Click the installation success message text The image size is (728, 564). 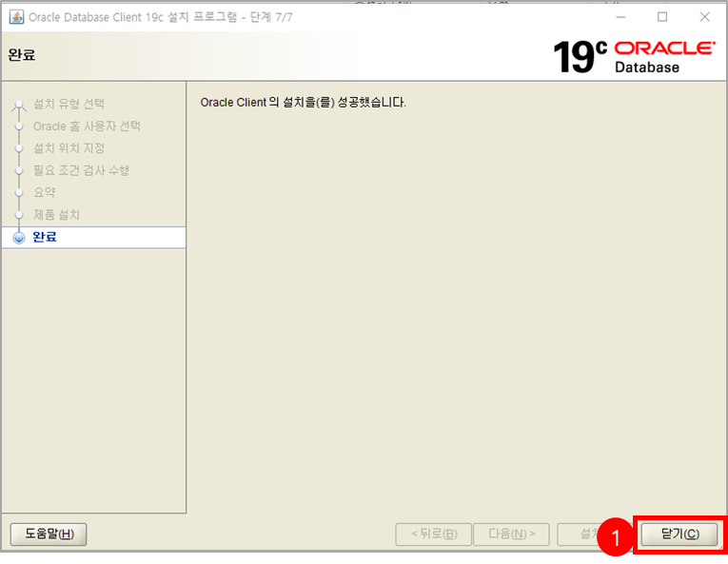303,102
